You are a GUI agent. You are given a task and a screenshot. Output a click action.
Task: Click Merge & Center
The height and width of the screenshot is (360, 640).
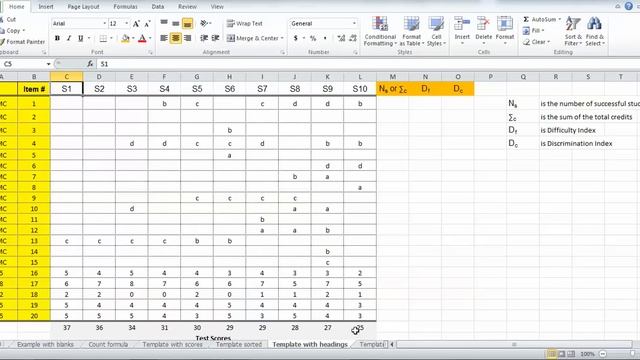point(252,38)
